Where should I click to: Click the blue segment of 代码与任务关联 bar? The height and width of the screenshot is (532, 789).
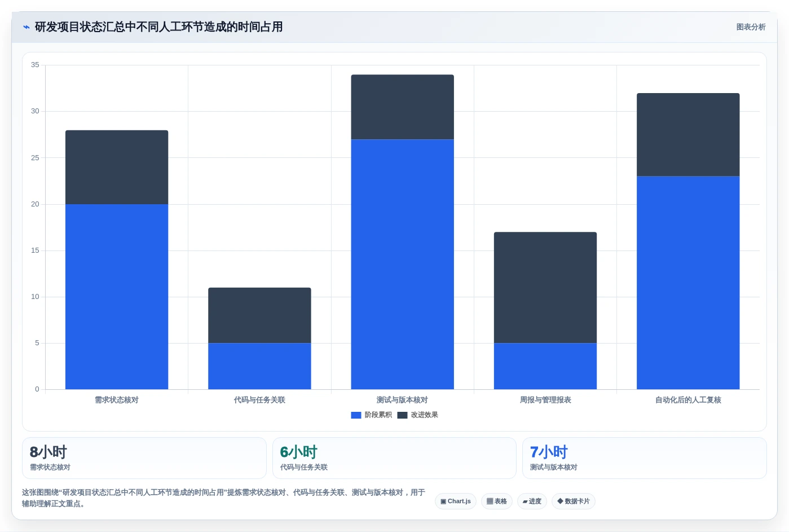(259, 366)
